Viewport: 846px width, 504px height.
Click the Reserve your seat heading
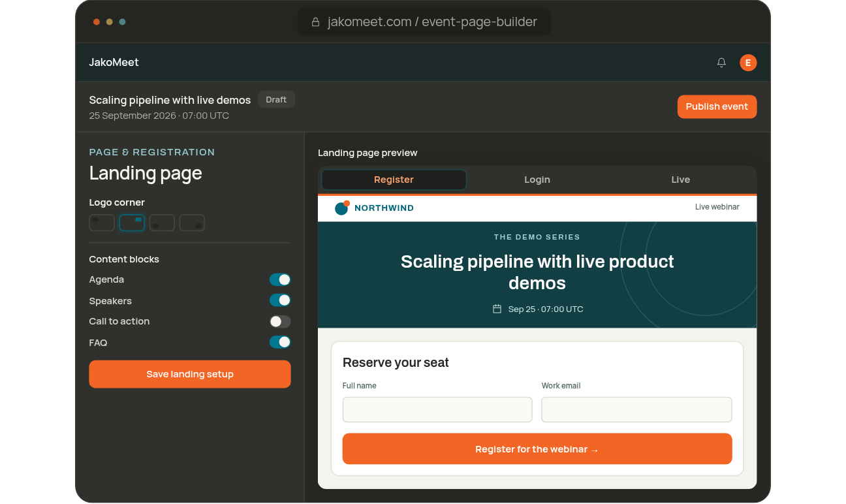pyautogui.click(x=396, y=362)
